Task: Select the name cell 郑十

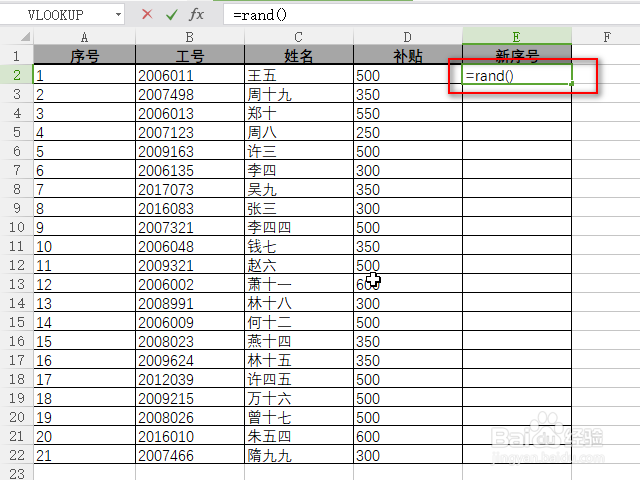Action: 299,113
